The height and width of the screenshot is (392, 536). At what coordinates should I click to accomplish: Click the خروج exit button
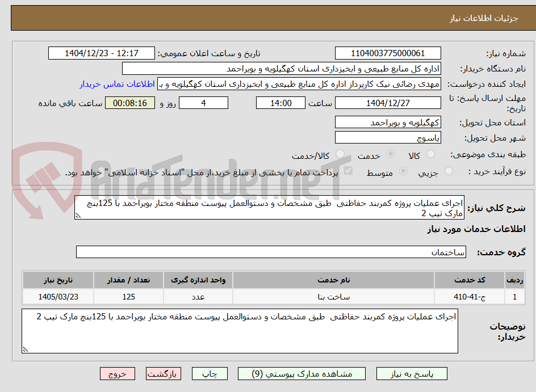(x=118, y=374)
